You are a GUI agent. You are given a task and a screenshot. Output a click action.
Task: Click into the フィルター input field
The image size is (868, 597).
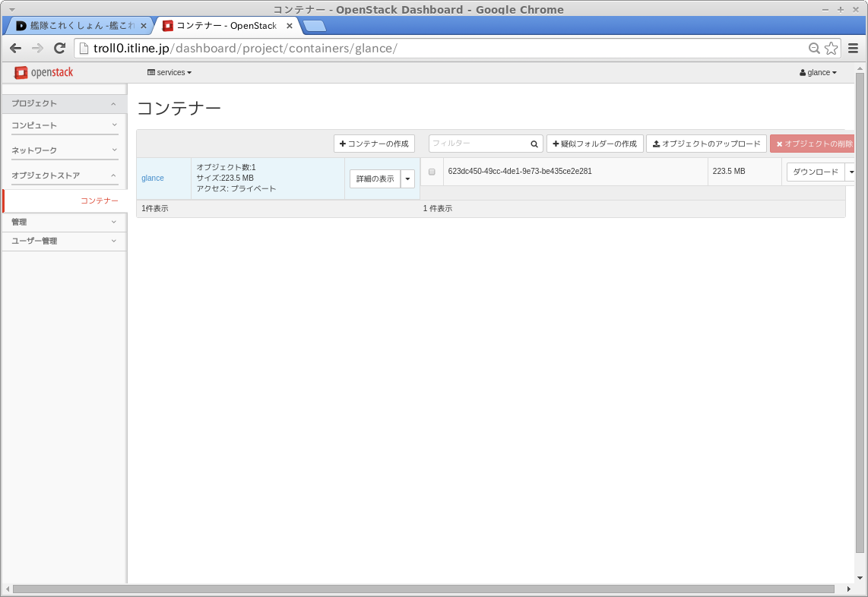(x=479, y=144)
